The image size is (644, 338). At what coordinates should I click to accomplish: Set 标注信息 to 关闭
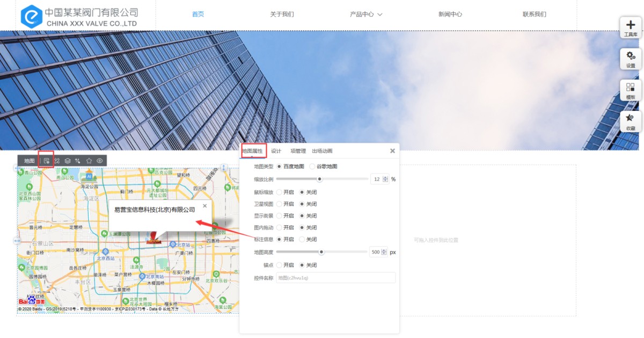click(x=302, y=240)
